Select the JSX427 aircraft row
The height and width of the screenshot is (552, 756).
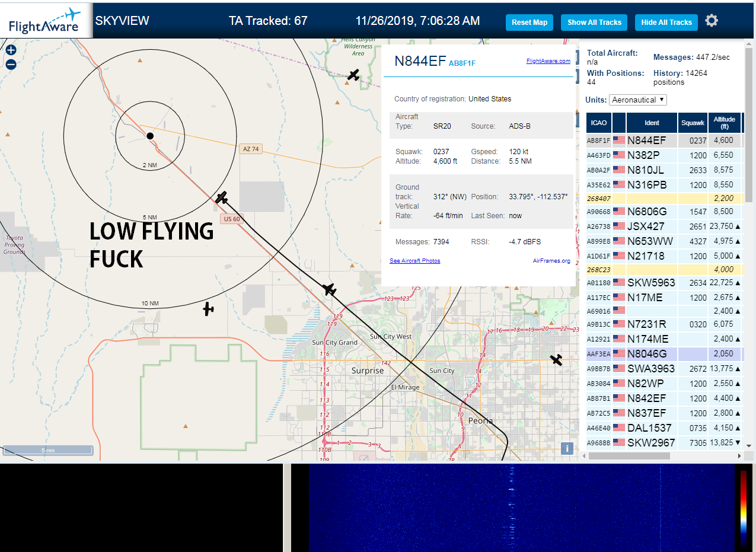pyautogui.click(x=664, y=226)
